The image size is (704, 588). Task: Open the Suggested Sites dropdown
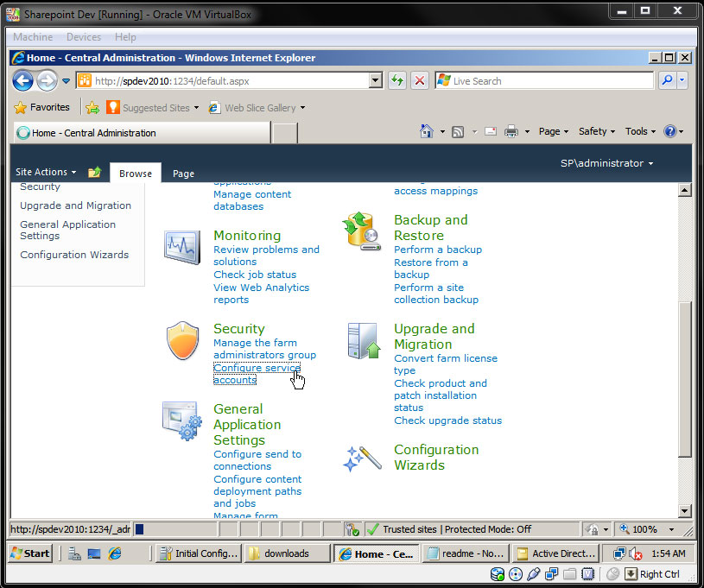(x=196, y=108)
